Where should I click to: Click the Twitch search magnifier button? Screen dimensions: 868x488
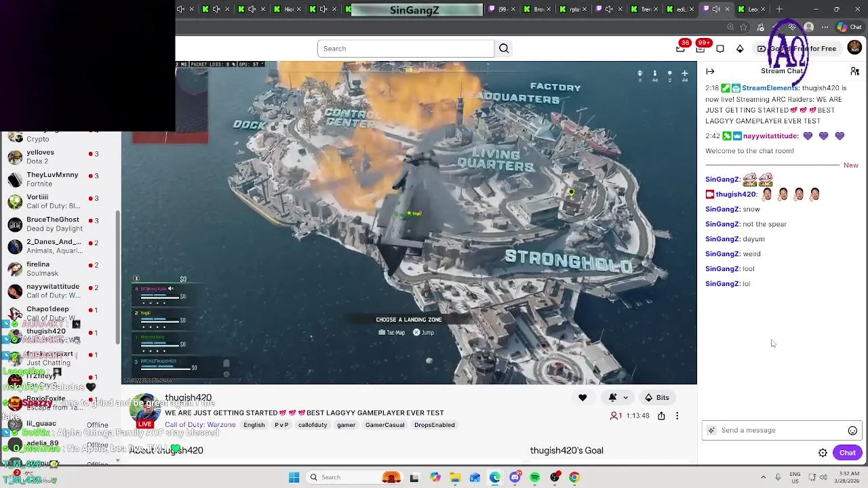coord(504,48)
